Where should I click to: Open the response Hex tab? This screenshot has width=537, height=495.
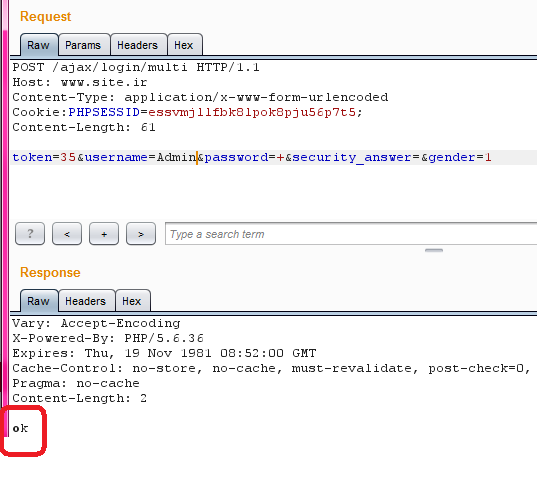pyautogui.click(x=133, y=301)
